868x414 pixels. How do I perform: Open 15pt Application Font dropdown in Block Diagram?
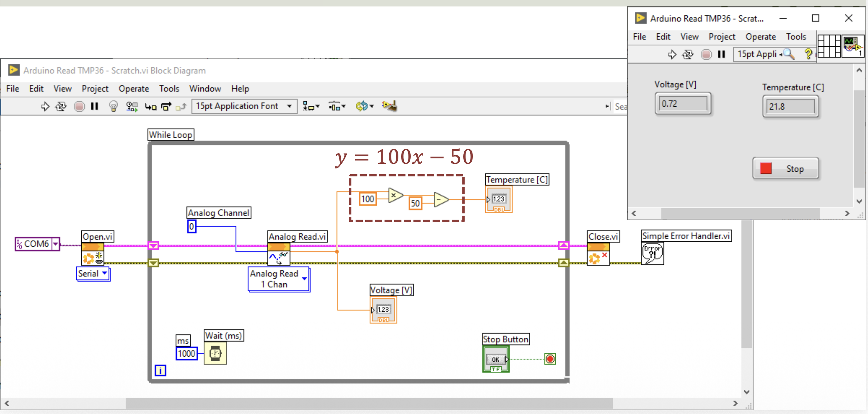pyautogui.click(x=244, y=106)
